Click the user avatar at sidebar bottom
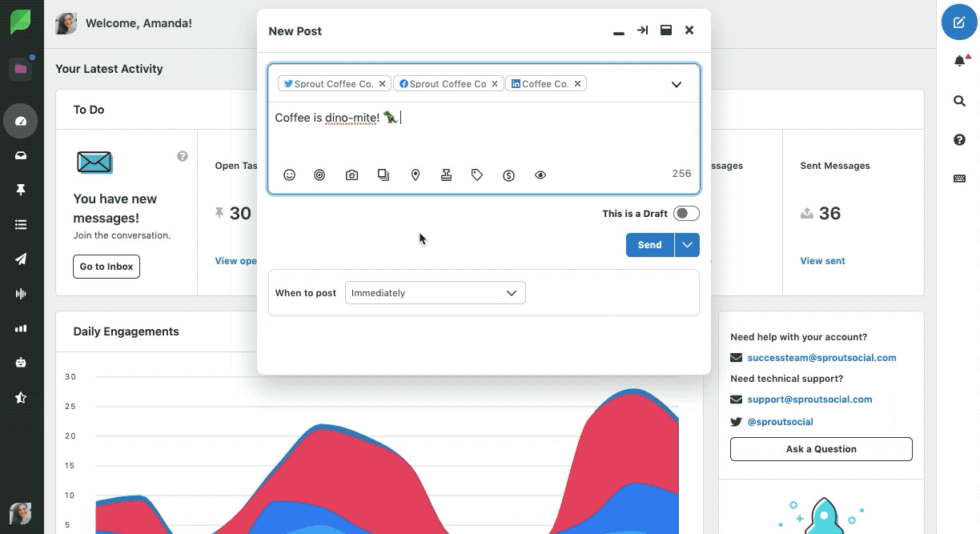 (x=21, y=513)
